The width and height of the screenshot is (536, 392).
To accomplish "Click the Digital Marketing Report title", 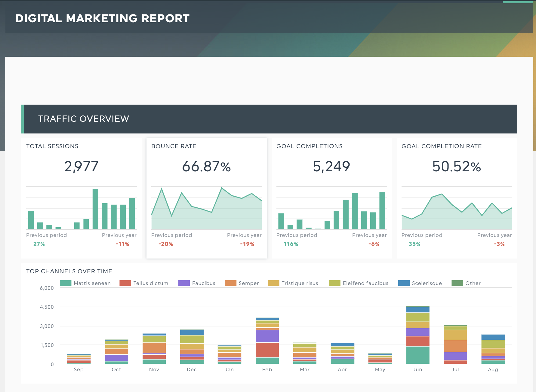I will pos(102,18).
